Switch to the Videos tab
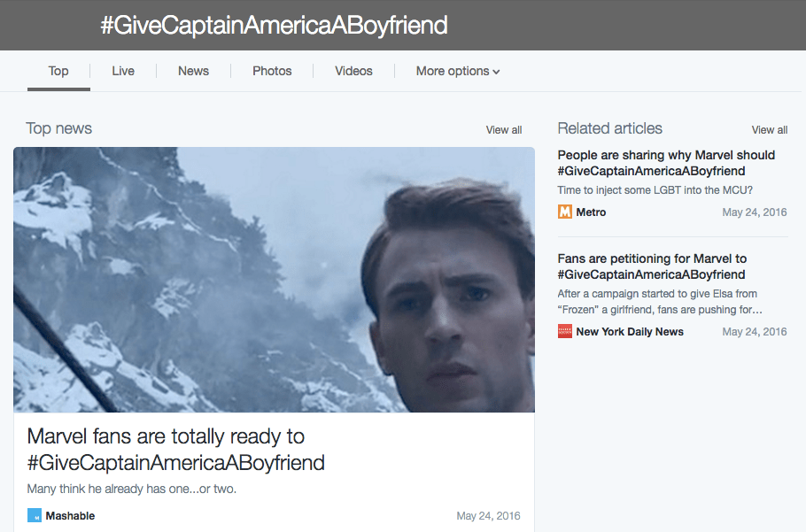The width and height of the screenshot is (806, 532). [353, 71]
